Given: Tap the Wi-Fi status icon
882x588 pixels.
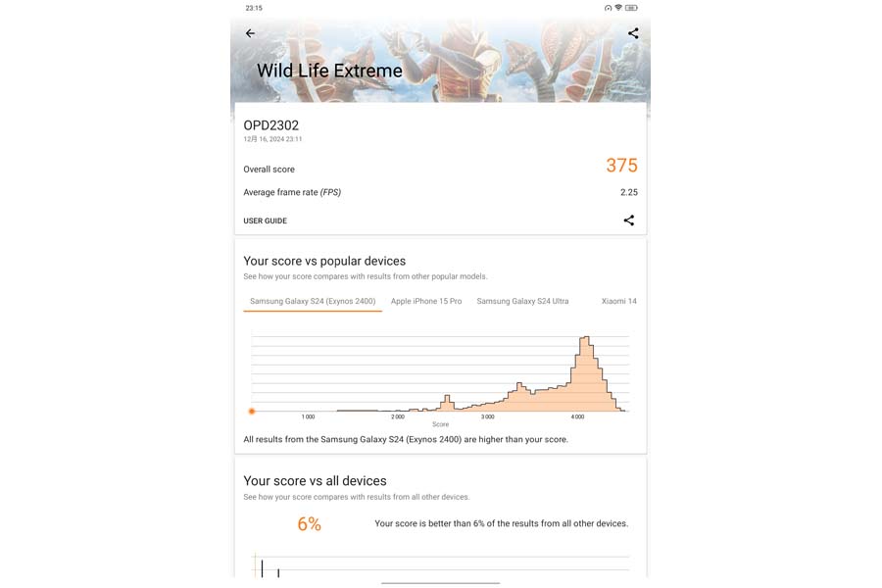Looking at the screenshot, I should click(618, 8).
